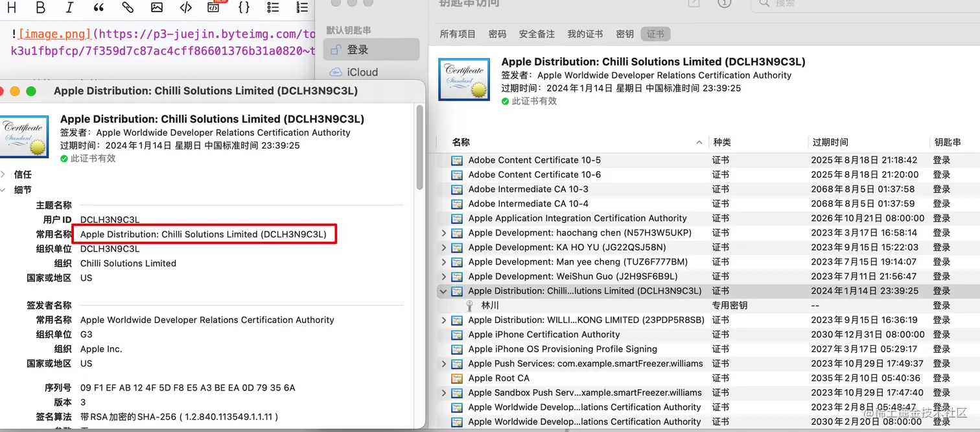980x432 pixels.
Task: Click the serial number 09 F1 EF AB value
Action: click(x=187, y=388)
